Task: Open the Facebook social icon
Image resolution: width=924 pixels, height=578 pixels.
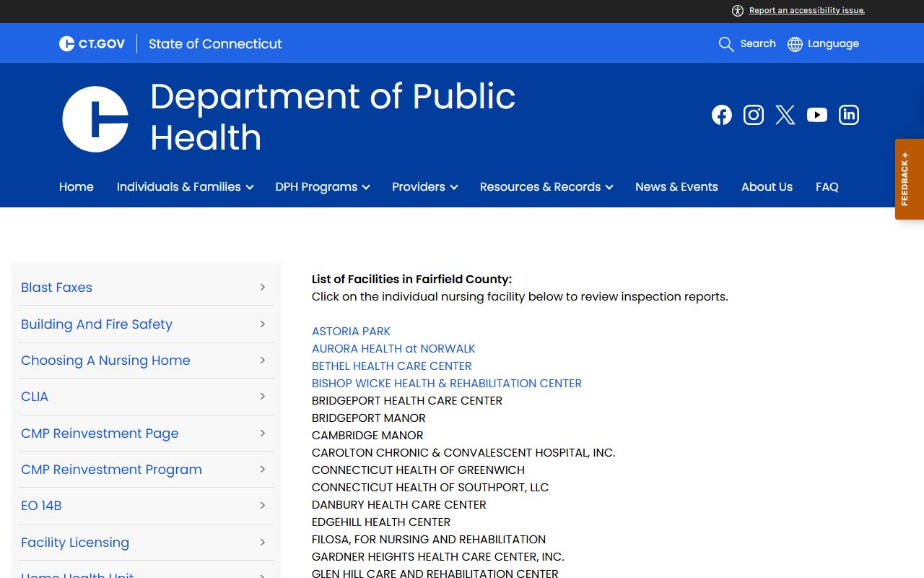Action: [x=721, y=115]
